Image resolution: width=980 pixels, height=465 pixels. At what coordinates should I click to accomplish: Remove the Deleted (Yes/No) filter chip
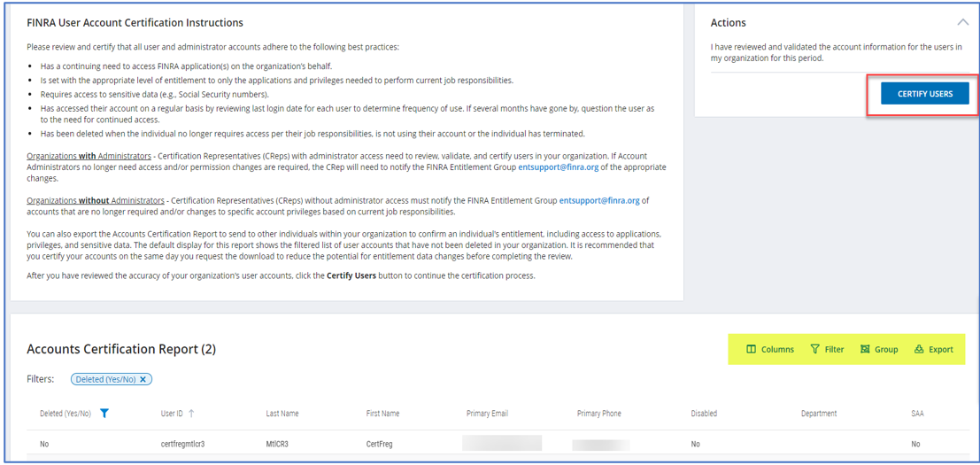click(x=143, y=379)
